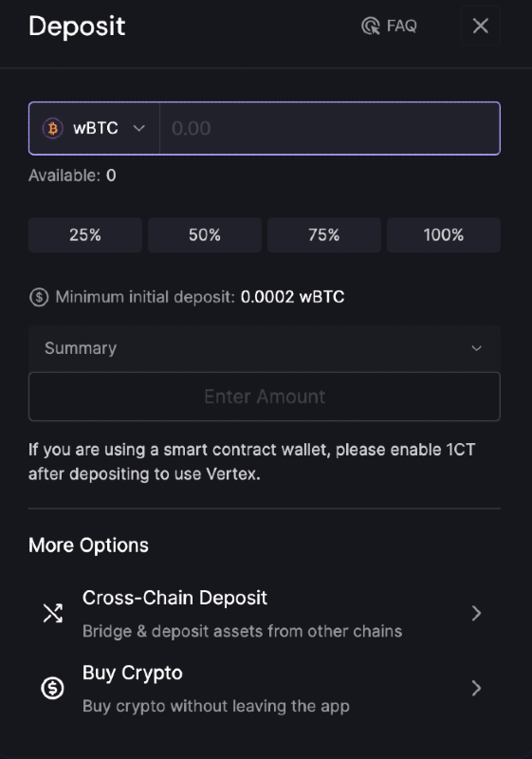Click the Cross-Chain Deposit shuffle icon
532x759 pixels.
(53, 613)
